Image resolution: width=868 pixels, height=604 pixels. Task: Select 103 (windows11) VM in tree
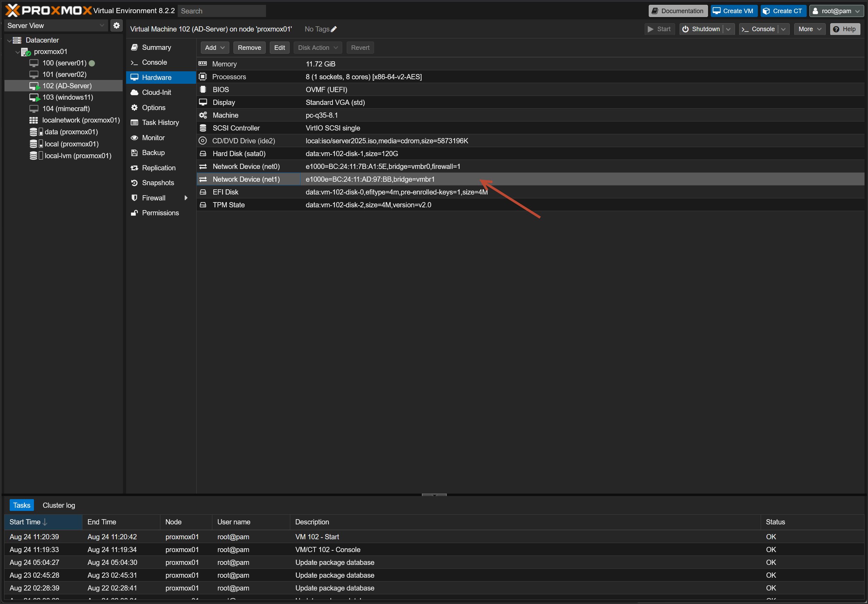(x=67, y=97)
